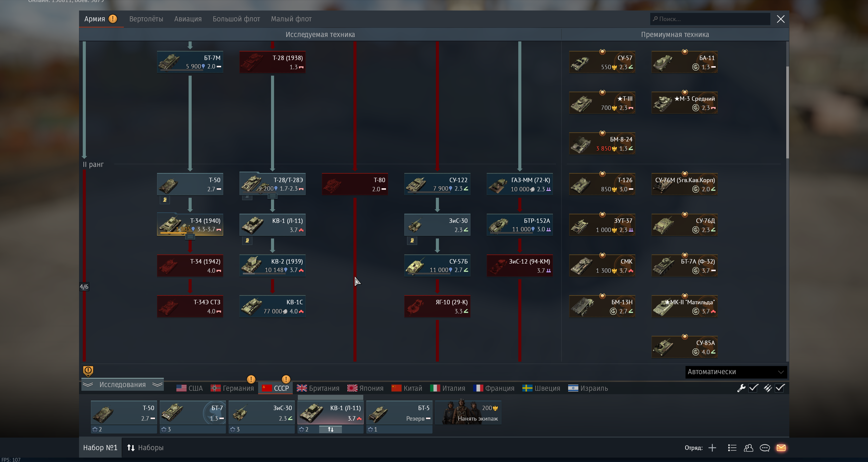Screen dimensions: 868x462
Task: Select the СУ-57Б vehicle card
Action: pyautogui.click(x=437, y=266)
